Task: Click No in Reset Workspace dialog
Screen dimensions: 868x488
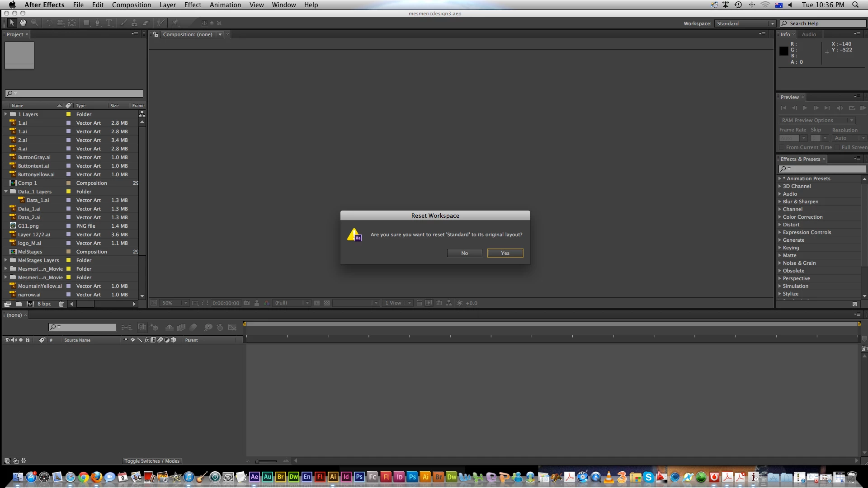Action: (464, 253)
